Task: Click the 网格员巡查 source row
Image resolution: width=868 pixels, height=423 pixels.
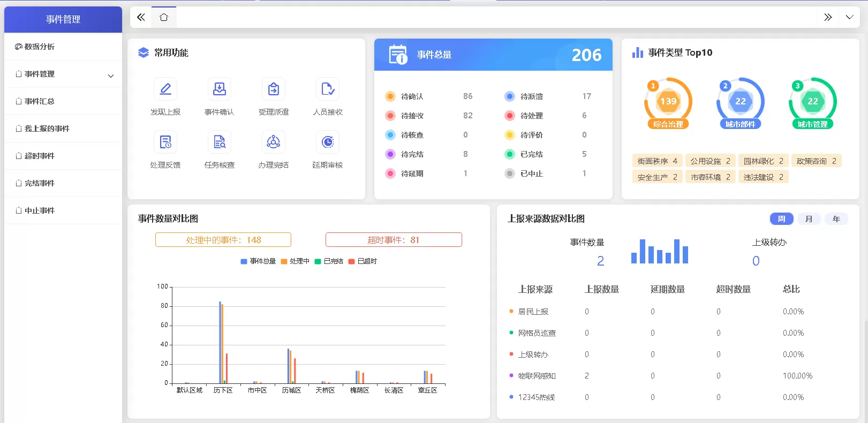Action: pos(678,333)
